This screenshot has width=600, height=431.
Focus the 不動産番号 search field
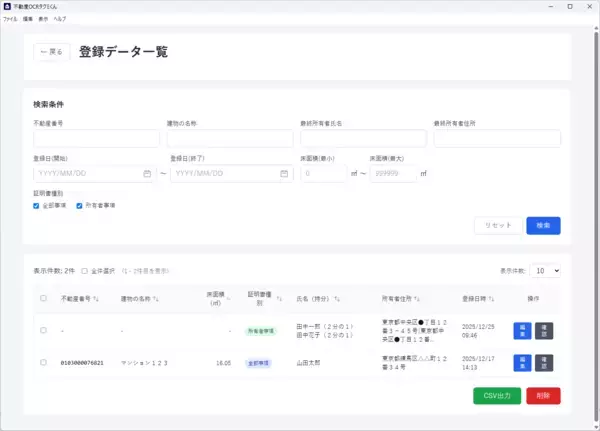pyautogui.click(x=96, y=138)
